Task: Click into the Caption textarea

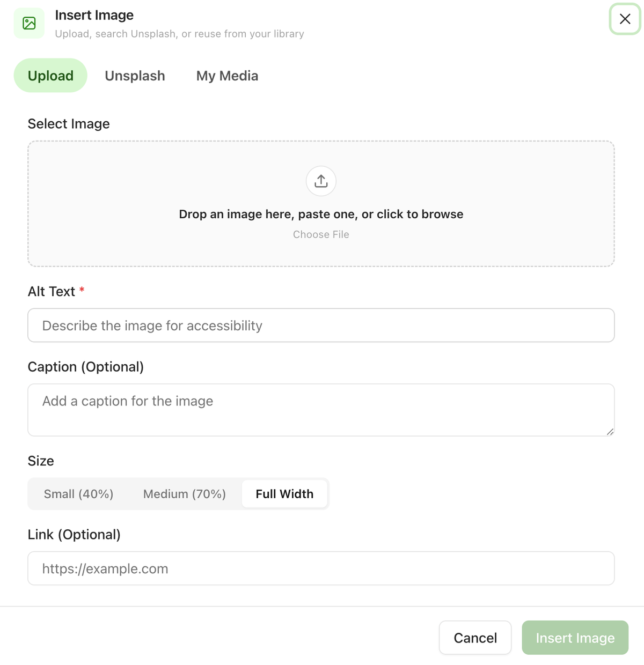Action: pos(321,410)
